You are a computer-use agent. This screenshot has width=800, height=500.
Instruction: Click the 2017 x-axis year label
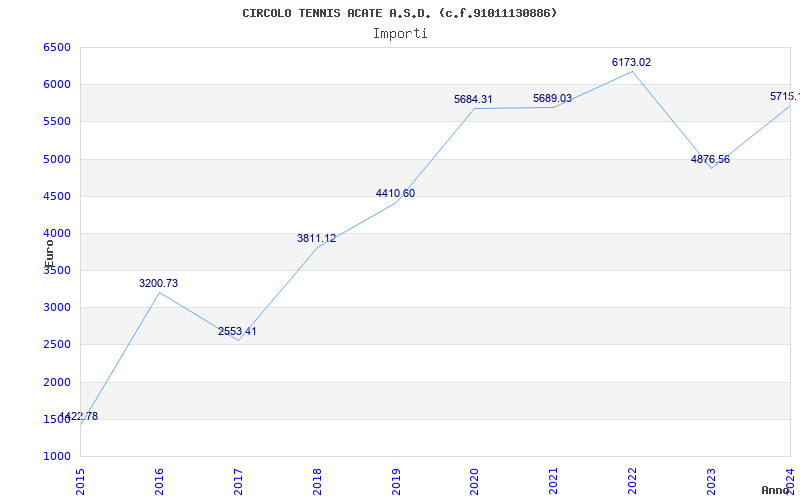[x=238, y=482]
